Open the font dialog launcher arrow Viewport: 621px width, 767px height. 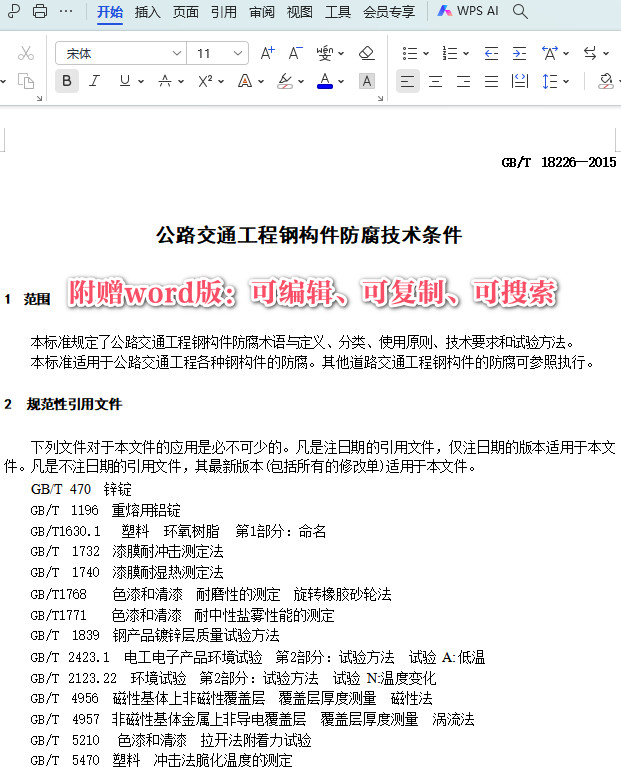click(380, 98)
